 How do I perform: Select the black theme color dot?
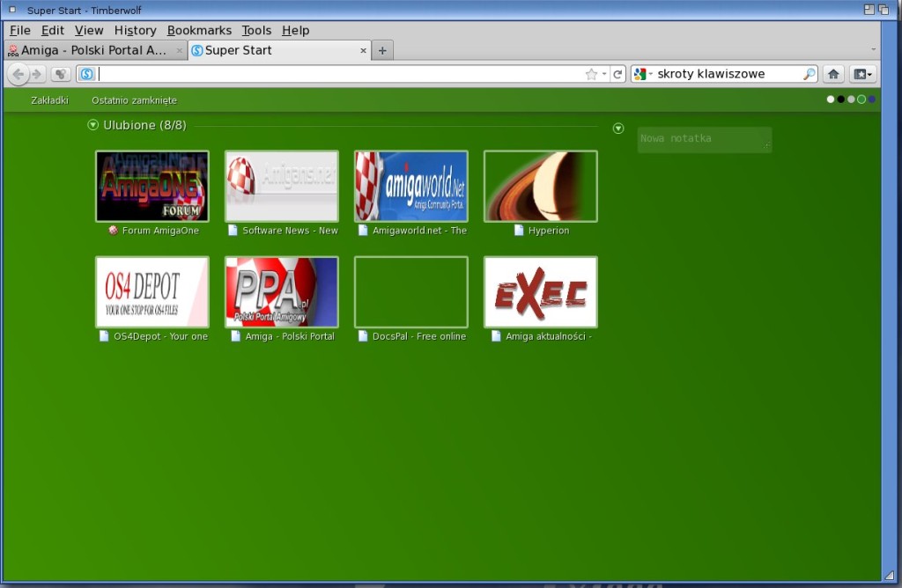(x=841, y=99)
